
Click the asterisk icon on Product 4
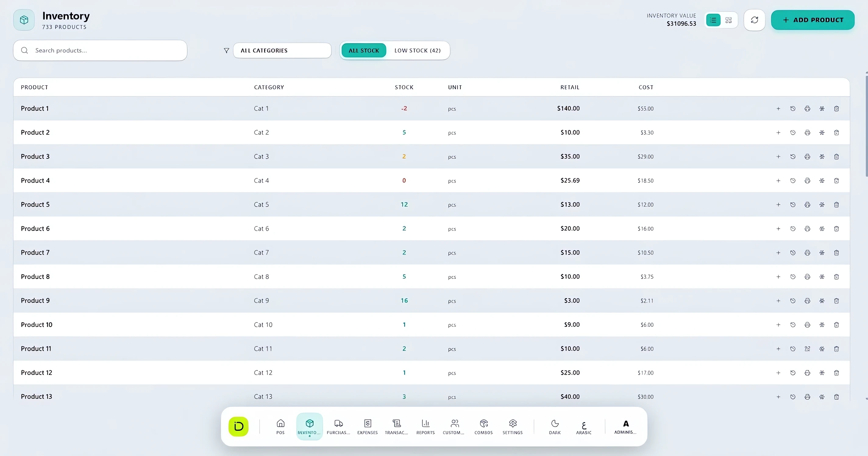[x=822, y=181]
